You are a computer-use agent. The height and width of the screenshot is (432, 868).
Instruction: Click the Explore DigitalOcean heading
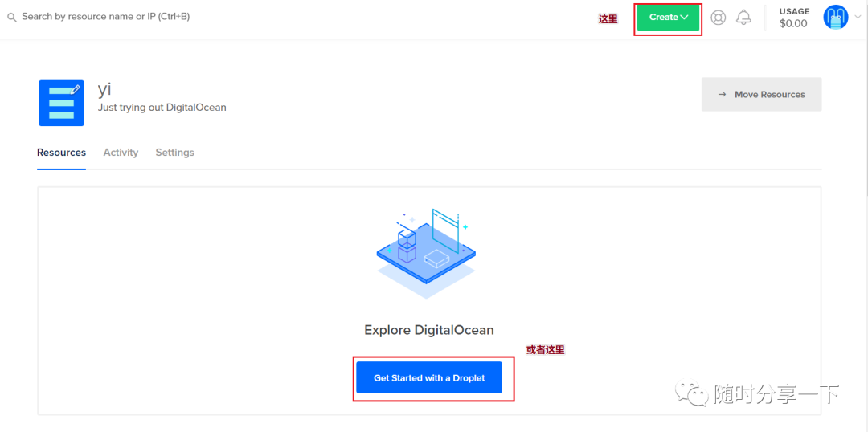[429, 330]
